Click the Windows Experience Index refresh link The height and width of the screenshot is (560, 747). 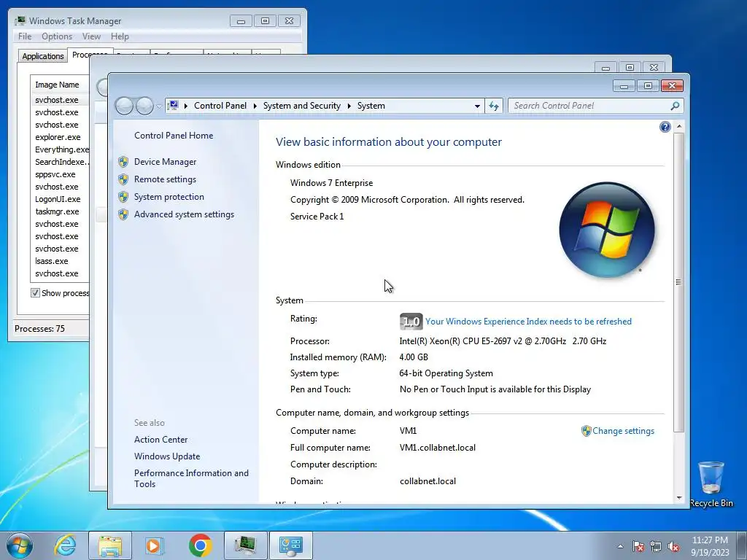click(528, 322)
